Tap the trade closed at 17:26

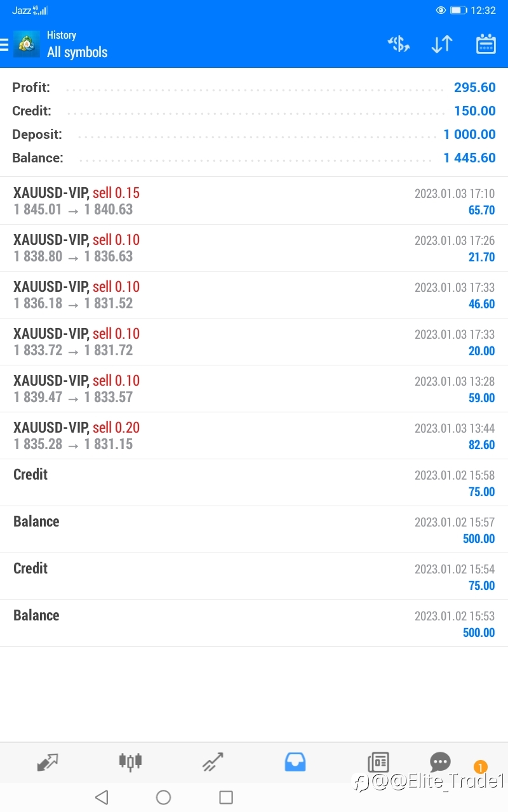pyautogui.click(x=254, y=248)
